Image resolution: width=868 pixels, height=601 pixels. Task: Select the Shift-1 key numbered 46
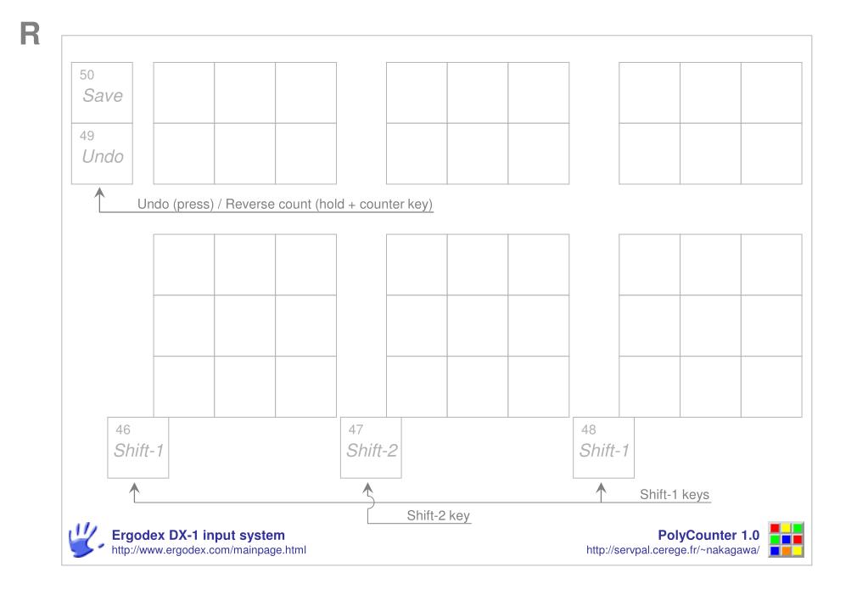point(137,447)
